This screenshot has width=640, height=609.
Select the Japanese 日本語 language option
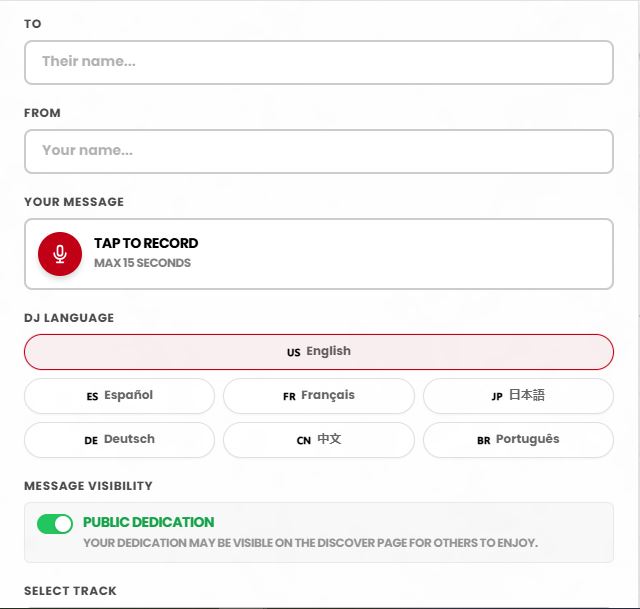(x=518, y=396)
